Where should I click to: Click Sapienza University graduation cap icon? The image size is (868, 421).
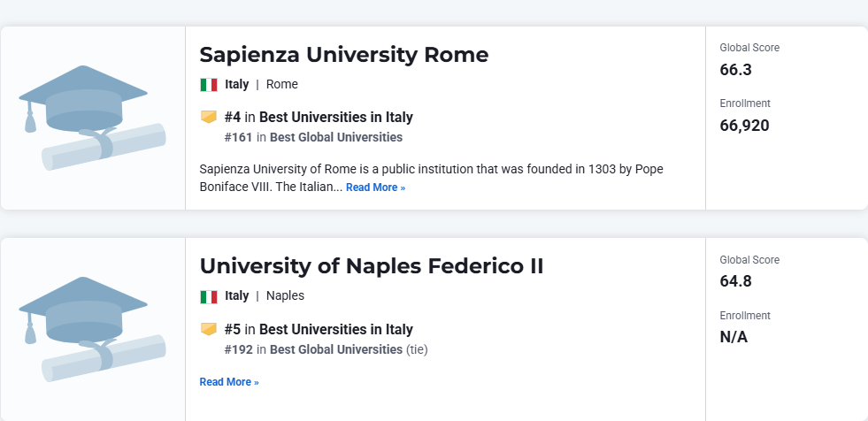click(92, 118)
